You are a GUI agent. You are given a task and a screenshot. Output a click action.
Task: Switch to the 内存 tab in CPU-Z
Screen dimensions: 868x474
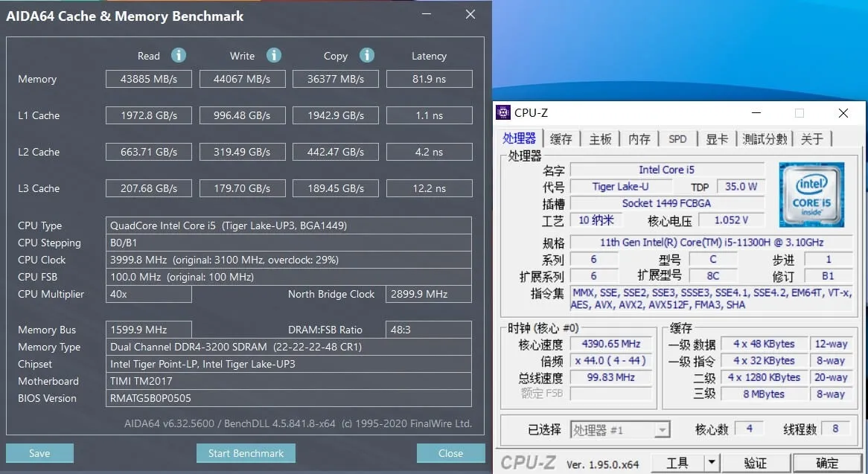[x=639, y=139]
